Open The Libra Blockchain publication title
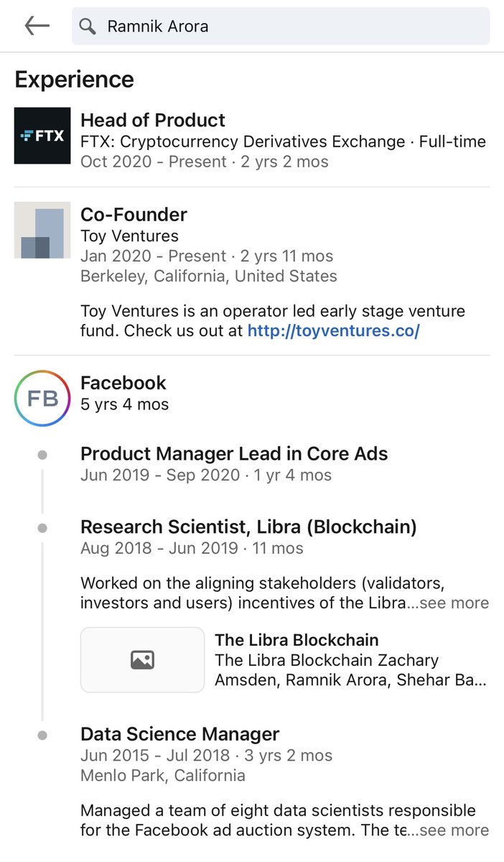Viewport: 504px width, 862px height. pos(297,640)
